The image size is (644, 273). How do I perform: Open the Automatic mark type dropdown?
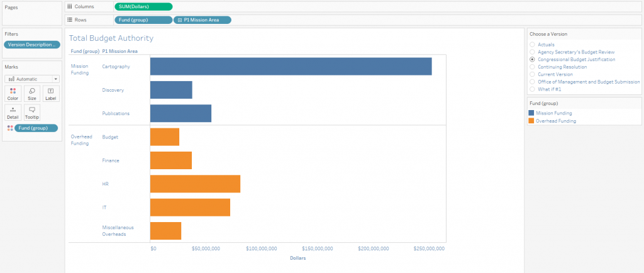[32, 79]
